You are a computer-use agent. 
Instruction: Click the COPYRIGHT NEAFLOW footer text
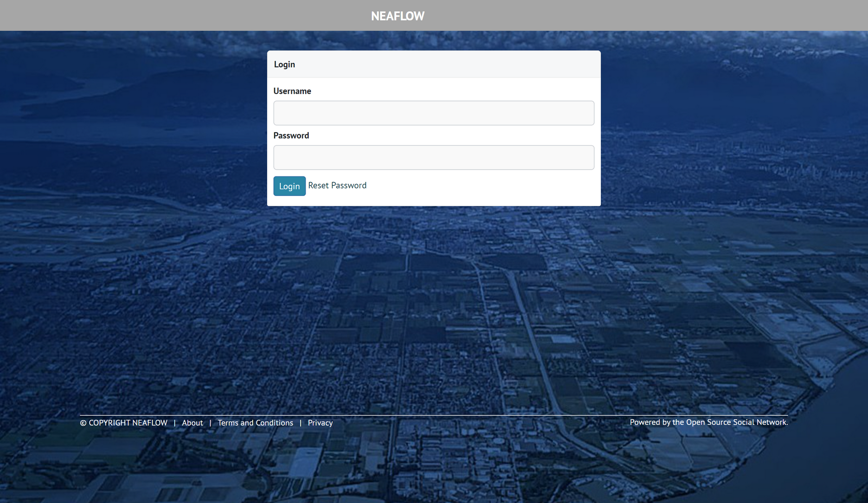click(128, 423)
